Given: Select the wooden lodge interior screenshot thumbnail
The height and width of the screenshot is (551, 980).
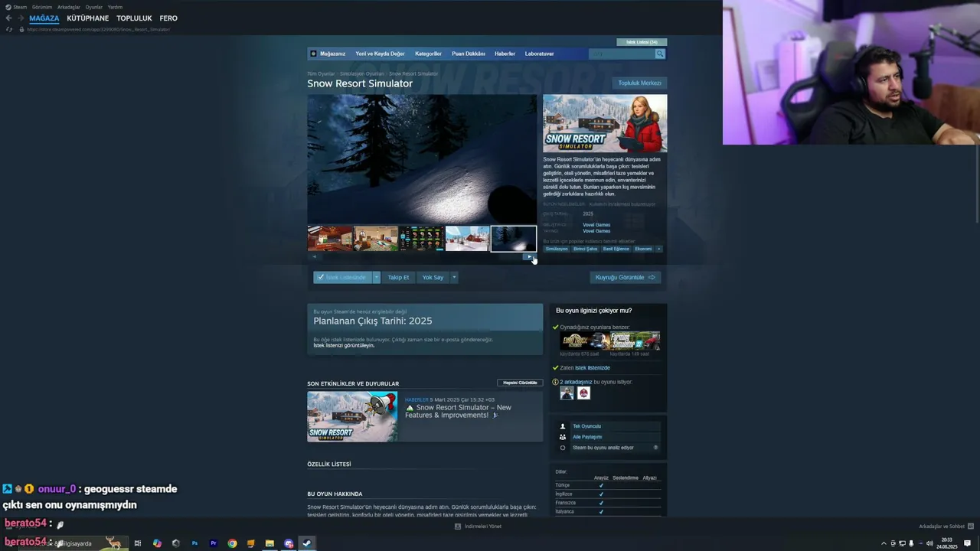Looking at the screenshot, I should [330, 239].
